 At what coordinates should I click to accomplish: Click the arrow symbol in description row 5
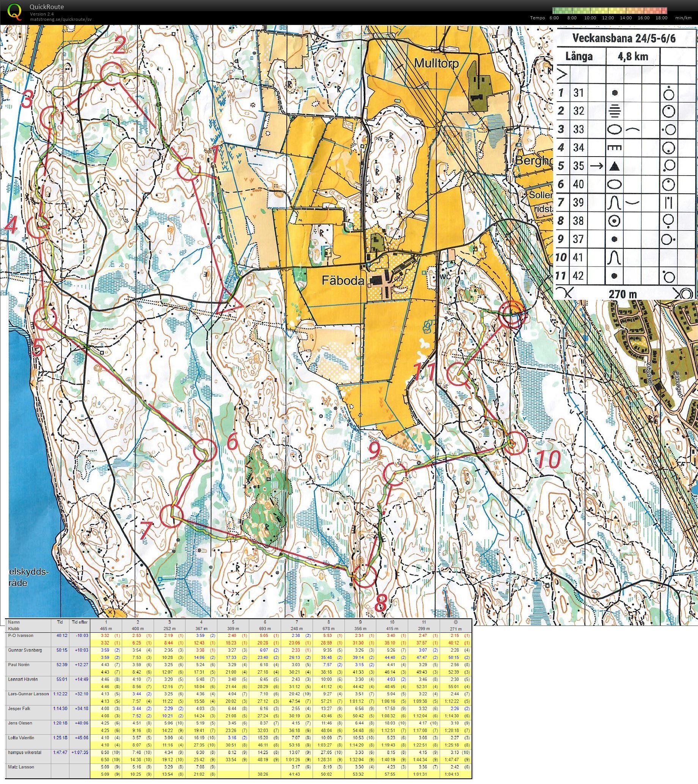tap(597, 166)
